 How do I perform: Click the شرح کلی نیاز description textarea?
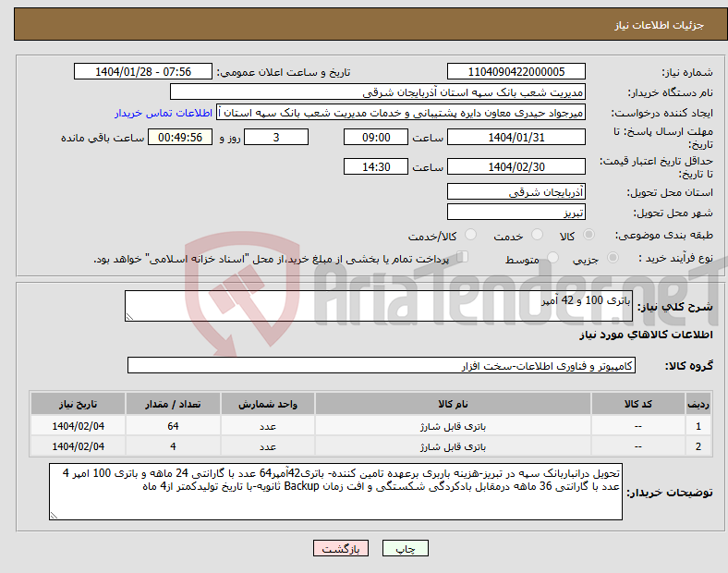(379, 306)
